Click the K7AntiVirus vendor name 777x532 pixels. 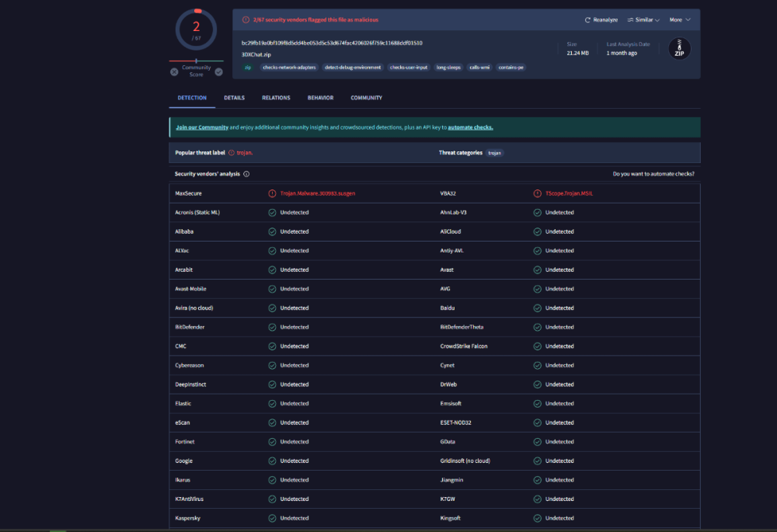[x=190, y=499]
